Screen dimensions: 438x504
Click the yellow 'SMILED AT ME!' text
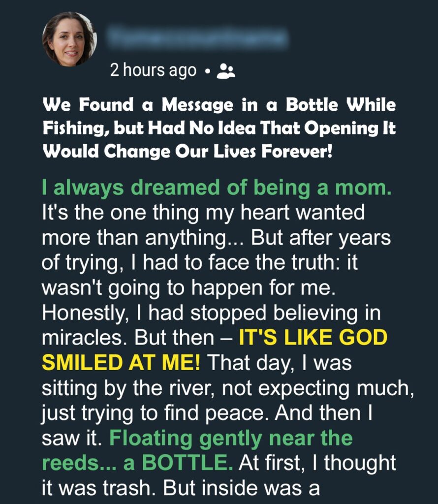(x=121, y=363)
